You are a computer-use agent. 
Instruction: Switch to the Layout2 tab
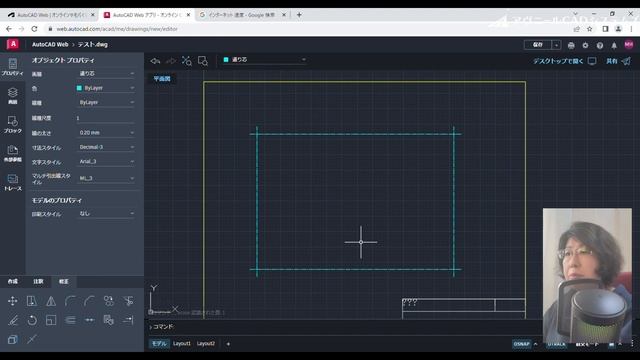206,344
